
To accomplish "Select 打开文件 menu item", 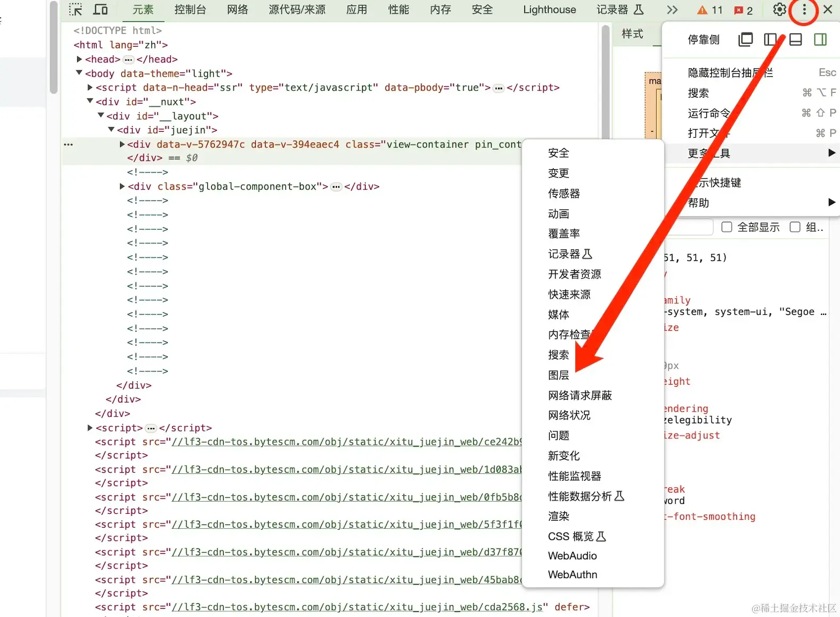I will (x=751, y=133).
